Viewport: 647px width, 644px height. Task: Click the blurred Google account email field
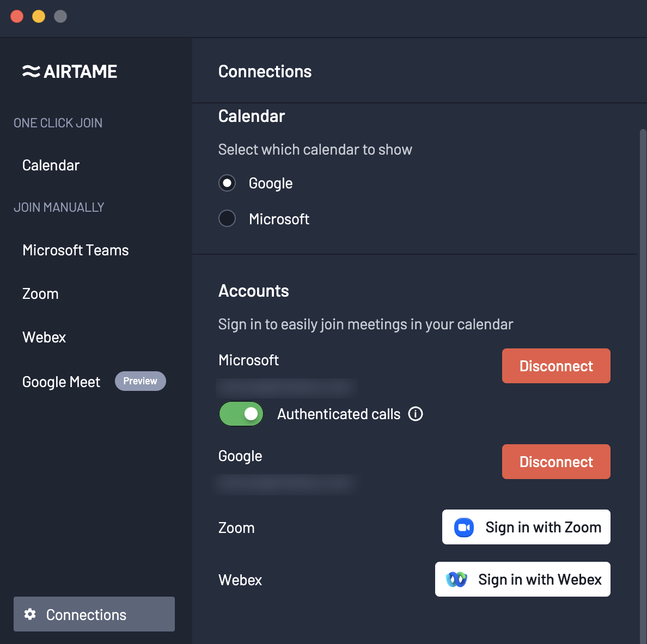(x=287, y=484)
